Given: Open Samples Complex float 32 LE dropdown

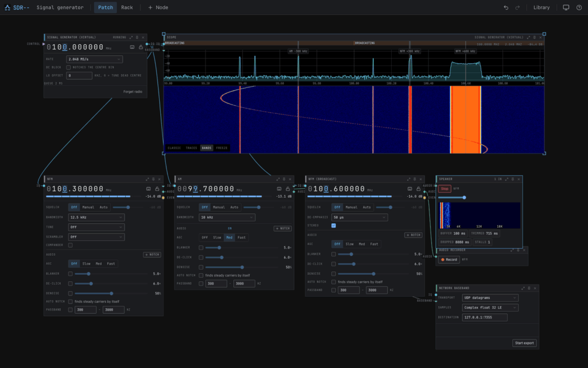Looking at the screenshot, I should click(x=490, y=308).
